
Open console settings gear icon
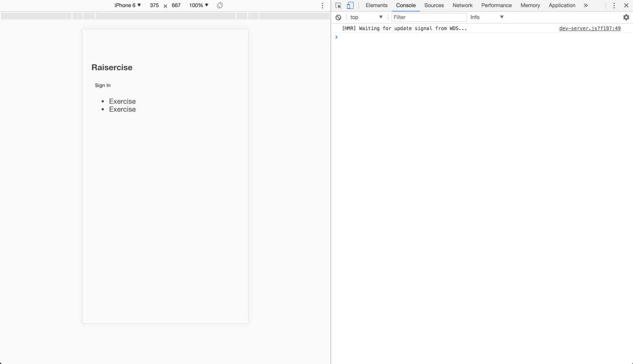(x=626, y=17)
